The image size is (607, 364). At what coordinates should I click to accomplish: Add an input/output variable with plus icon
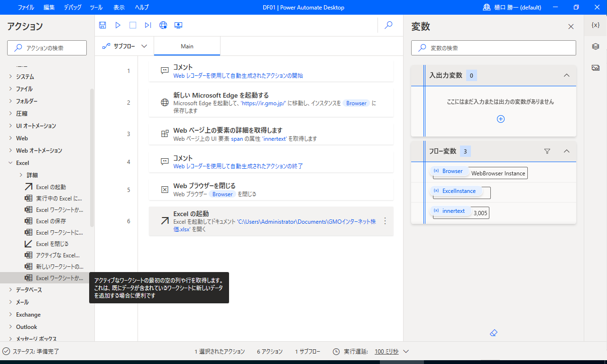501,119
